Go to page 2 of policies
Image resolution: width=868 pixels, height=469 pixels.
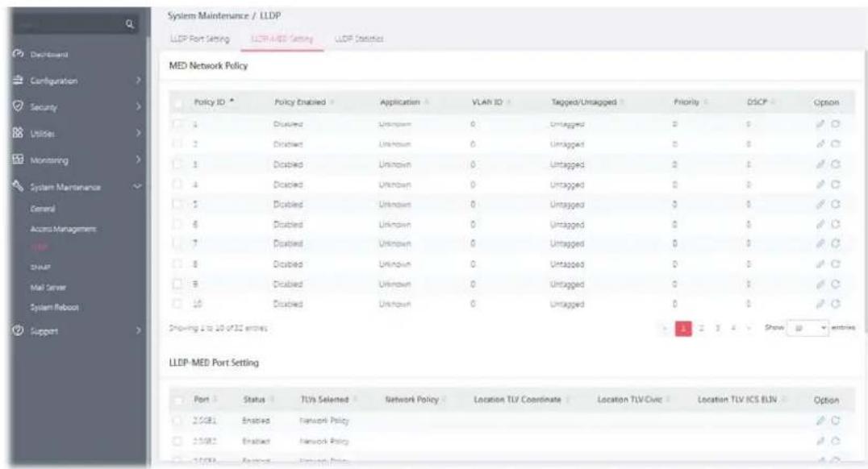pos(701,328)
